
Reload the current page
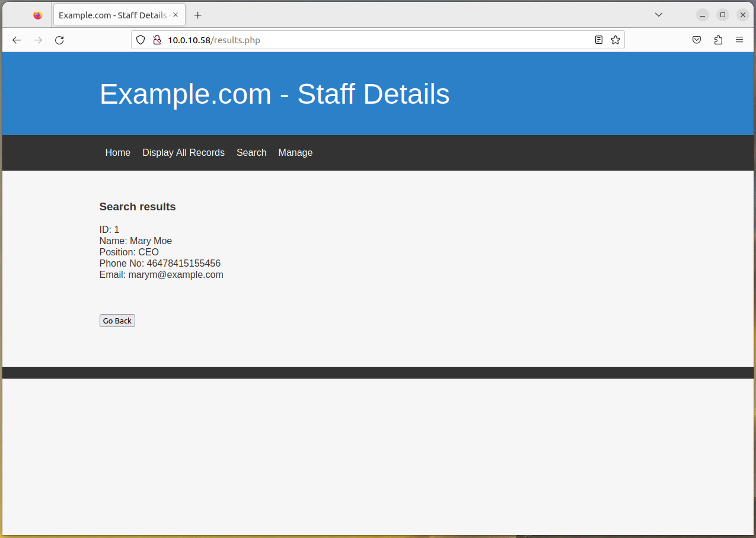point(59,40)
